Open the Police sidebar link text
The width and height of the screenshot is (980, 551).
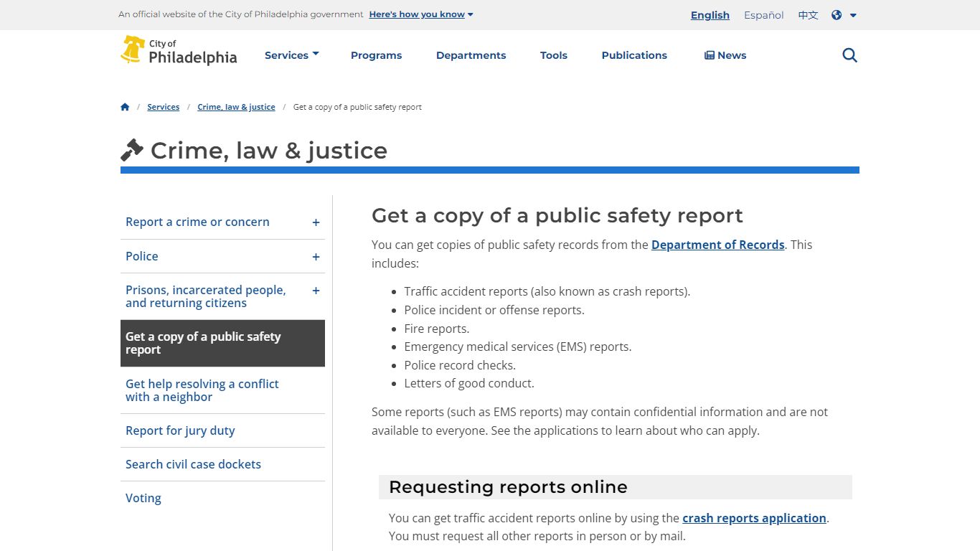pyautogui.click(x=142, y=256)
